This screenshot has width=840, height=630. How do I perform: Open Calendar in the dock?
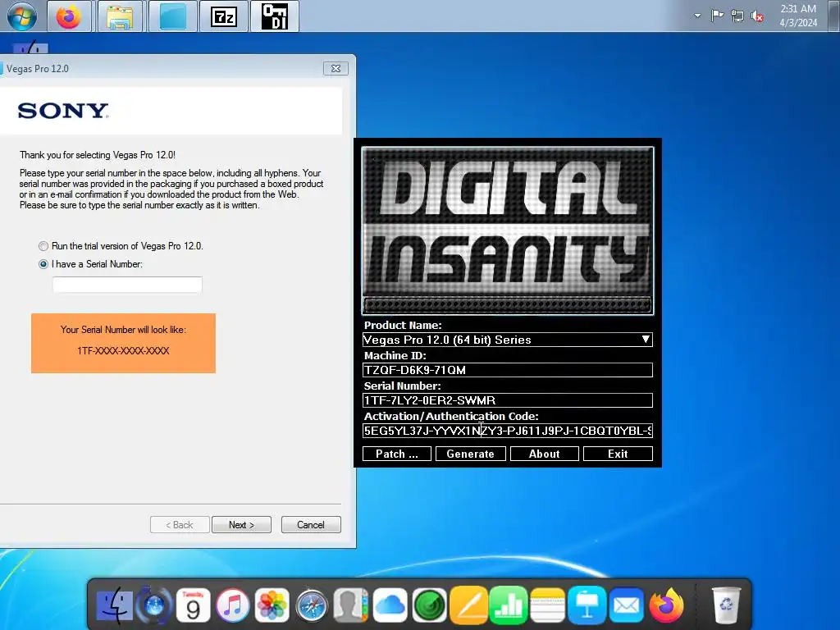[x=193, y=605]
